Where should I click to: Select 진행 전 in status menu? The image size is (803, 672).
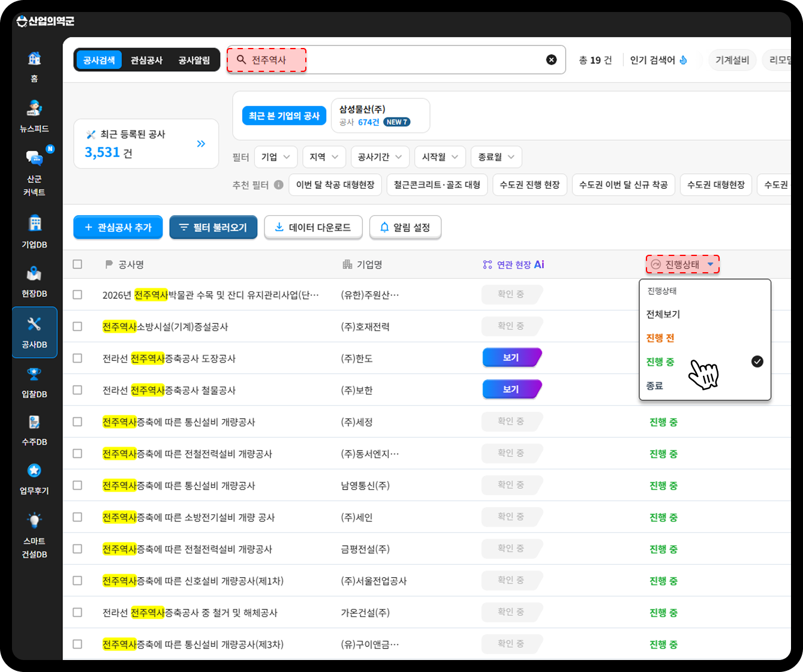[660, 338]
